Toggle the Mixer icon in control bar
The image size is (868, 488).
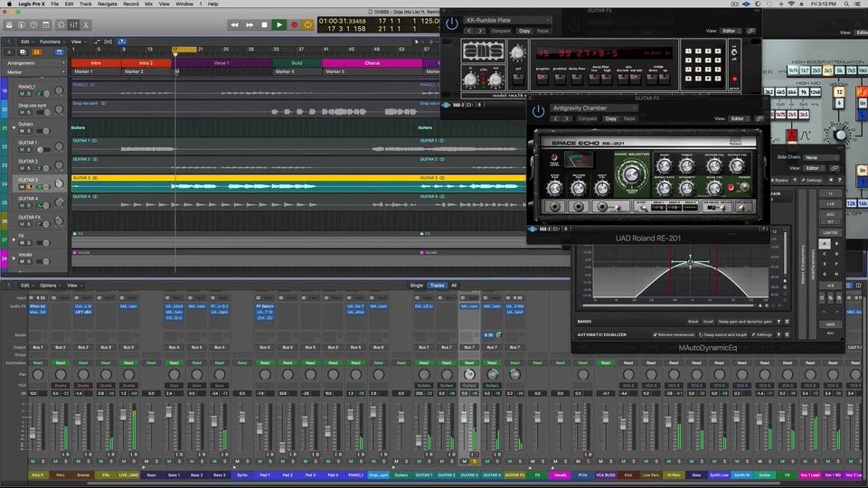(73, 25)
